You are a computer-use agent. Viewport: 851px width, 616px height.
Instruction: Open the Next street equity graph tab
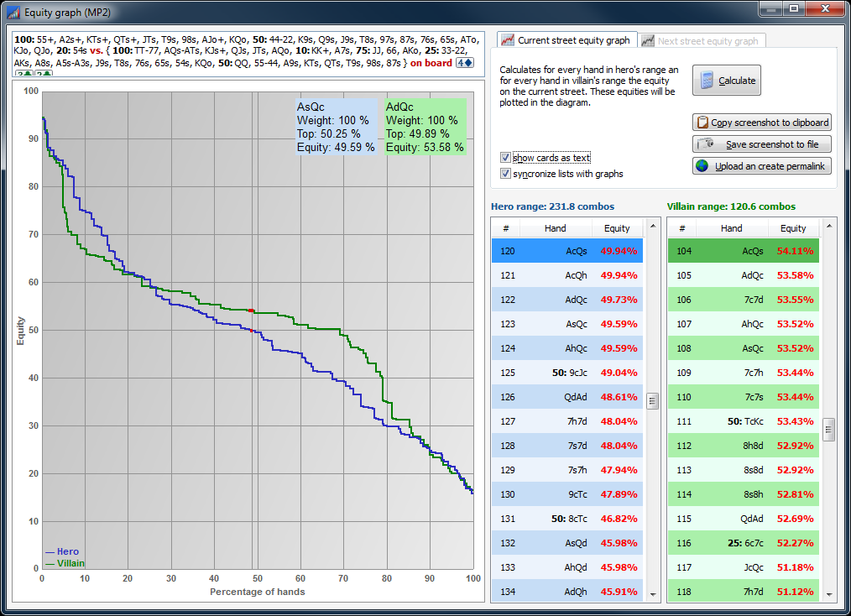[702, 41]
